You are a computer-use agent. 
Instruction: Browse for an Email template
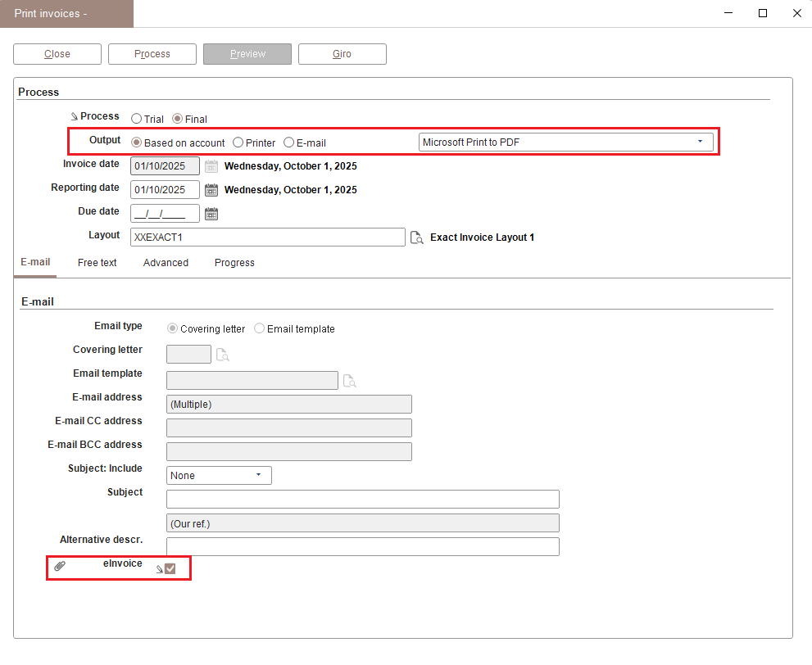coord(350,381)
